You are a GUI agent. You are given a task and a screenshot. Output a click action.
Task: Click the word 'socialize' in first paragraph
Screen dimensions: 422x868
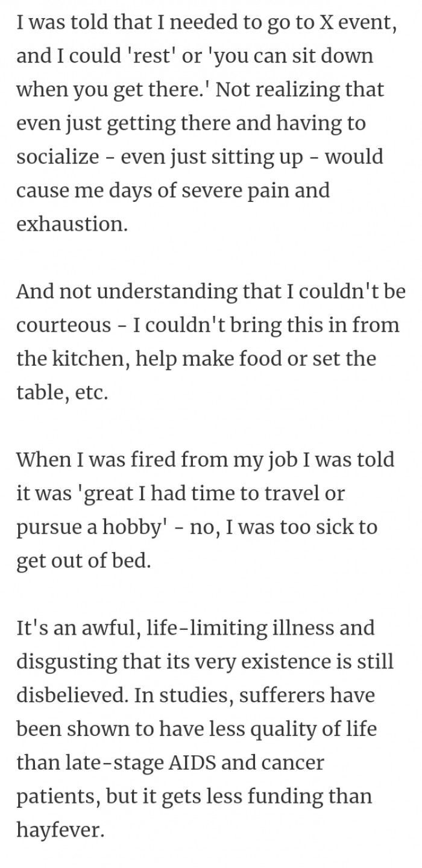pos(58,157)
